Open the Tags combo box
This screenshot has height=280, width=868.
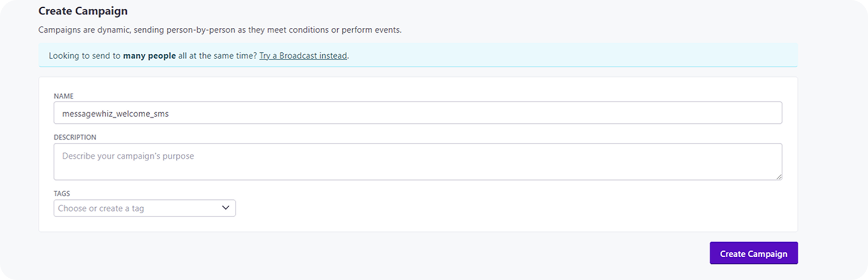click(x=145, y=208)
